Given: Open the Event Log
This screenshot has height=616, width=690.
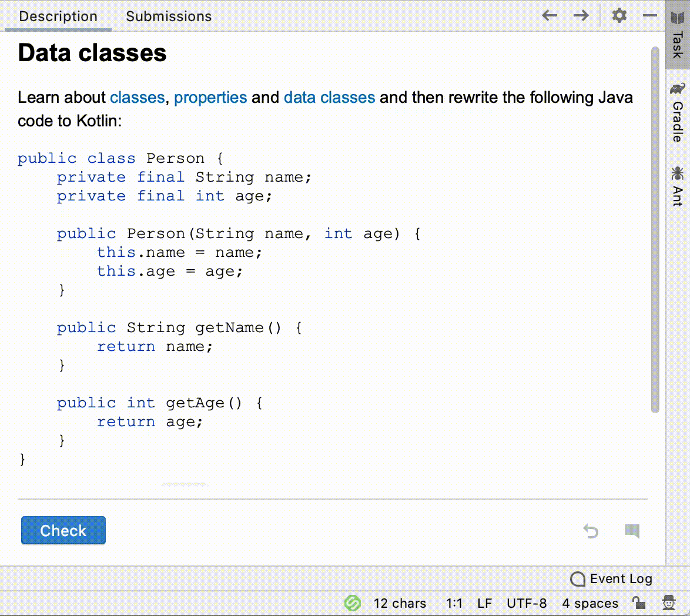Looking at the screenshot, I should tap(611, 578).
